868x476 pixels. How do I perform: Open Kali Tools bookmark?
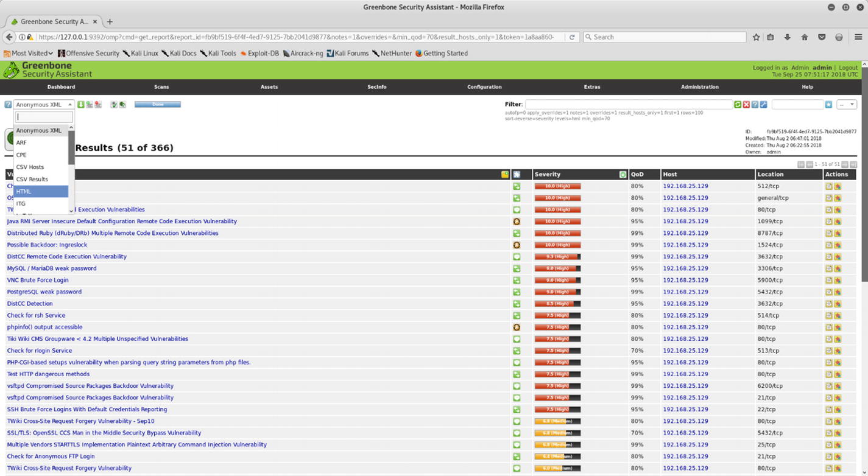217,54
